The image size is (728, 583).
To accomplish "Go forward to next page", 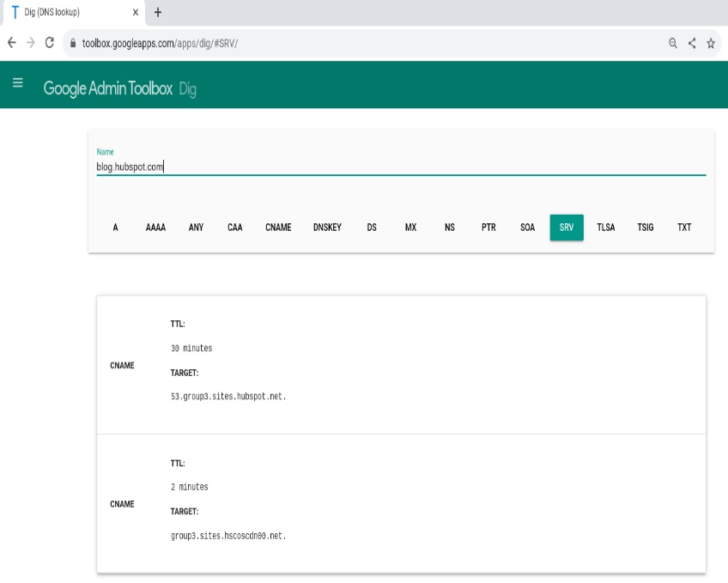I will (31, 43).
